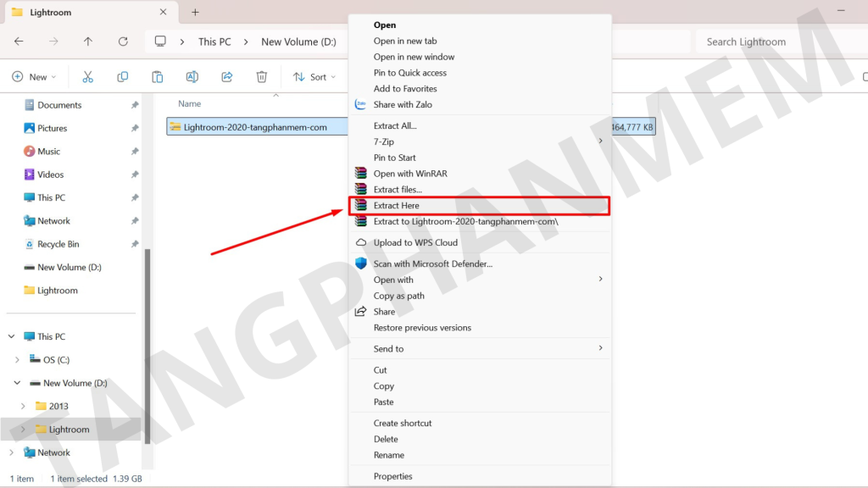Open Recycle Bin in sidebar

(58, 244)
